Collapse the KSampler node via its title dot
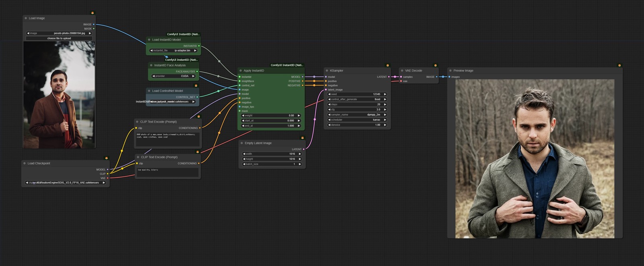 (x=326, y=71)
